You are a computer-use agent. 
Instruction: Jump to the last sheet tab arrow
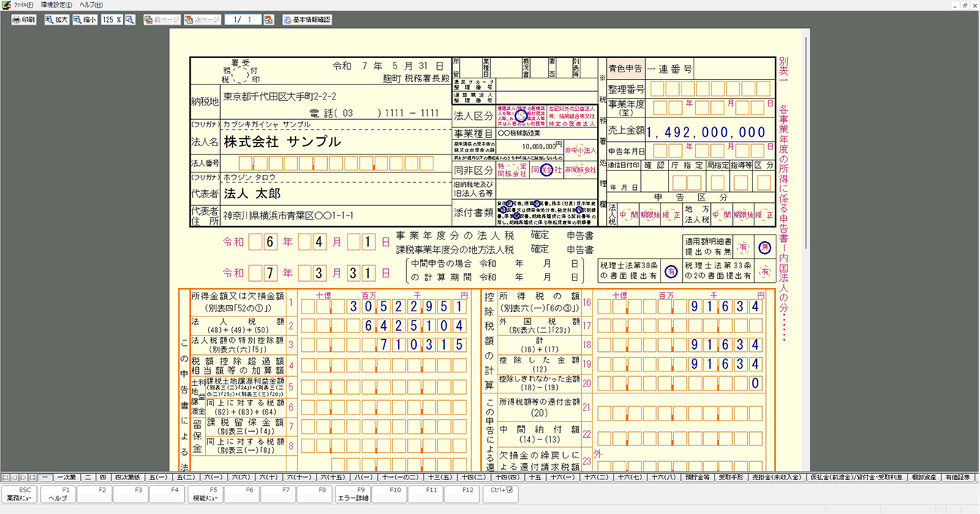(x=32, y=477)
